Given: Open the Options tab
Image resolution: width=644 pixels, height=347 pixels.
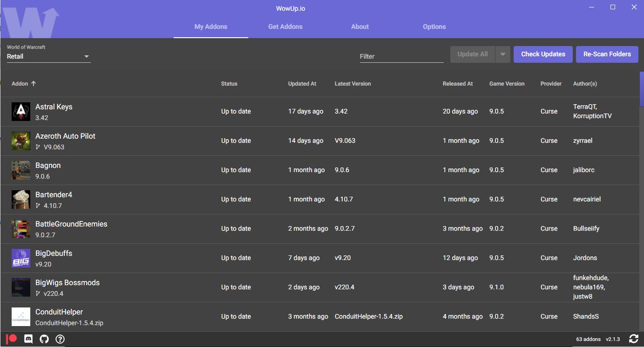Looking at the screenshot, I should (x=434, y=27).
